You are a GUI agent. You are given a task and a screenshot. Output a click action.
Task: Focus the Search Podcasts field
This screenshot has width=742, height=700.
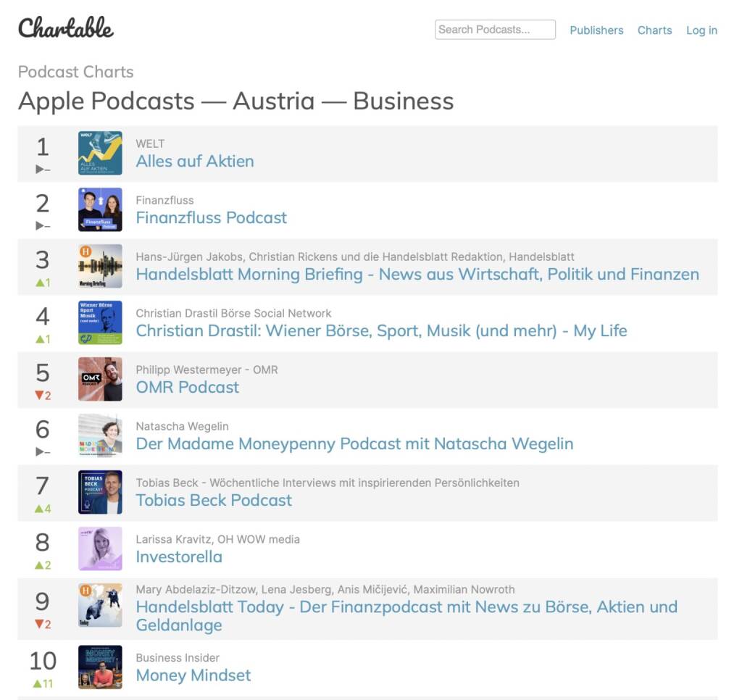[495, 30]
